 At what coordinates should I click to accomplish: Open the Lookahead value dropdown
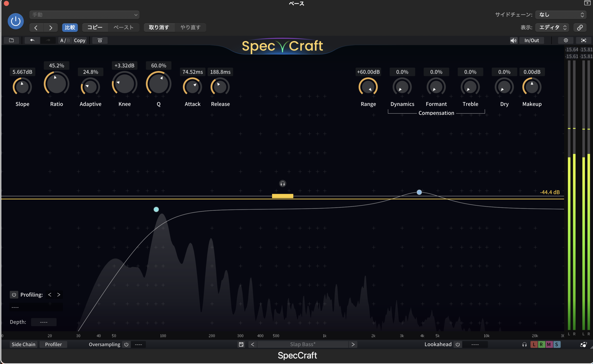(475, 345)
